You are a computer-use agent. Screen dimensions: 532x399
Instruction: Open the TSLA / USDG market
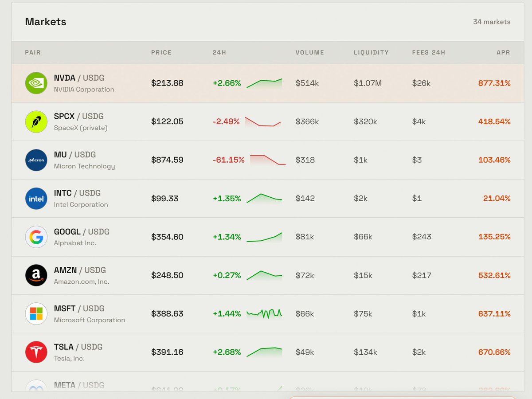point(268,352)
